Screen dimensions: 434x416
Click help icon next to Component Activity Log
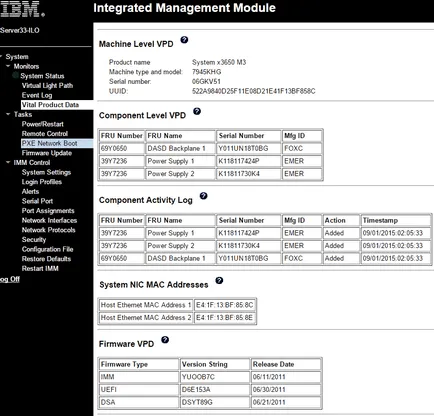coord(204,196)
